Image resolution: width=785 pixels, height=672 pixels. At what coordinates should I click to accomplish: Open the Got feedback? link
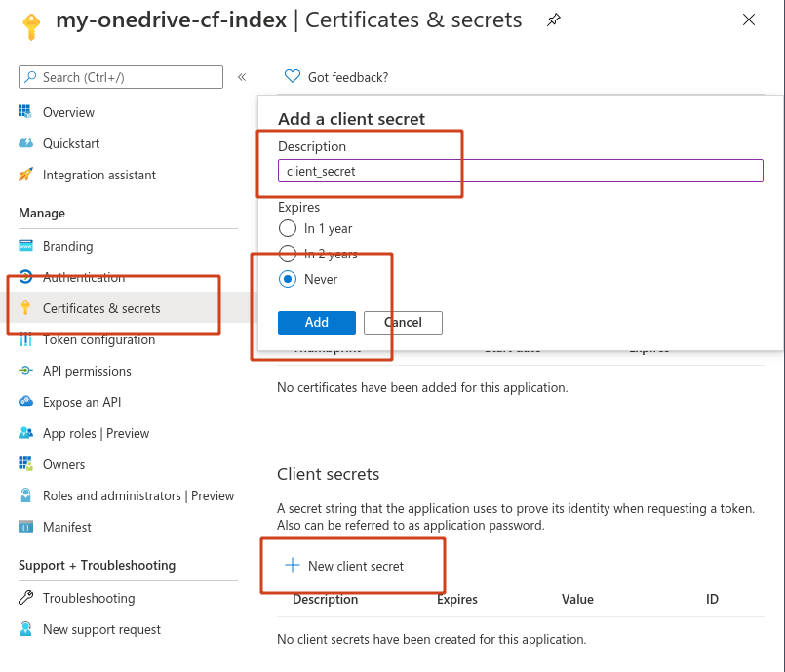pos(348,78)
